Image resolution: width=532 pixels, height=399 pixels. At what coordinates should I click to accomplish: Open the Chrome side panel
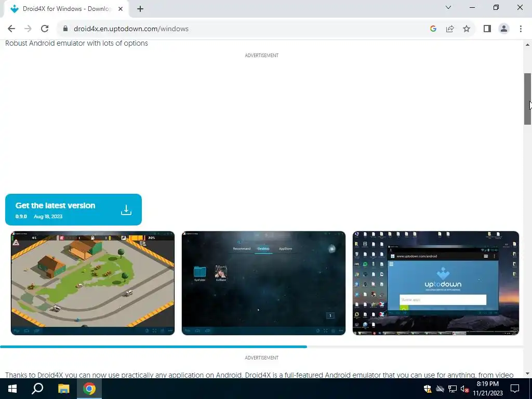487,29
